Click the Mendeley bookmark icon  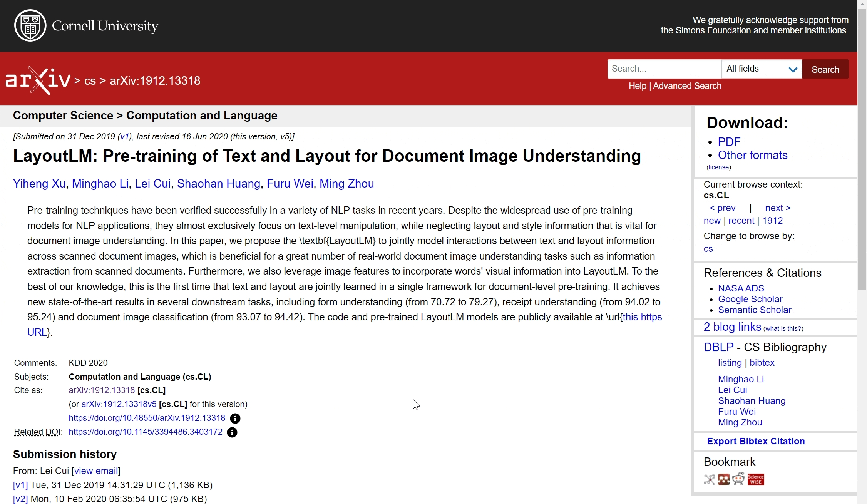(723, 479)
